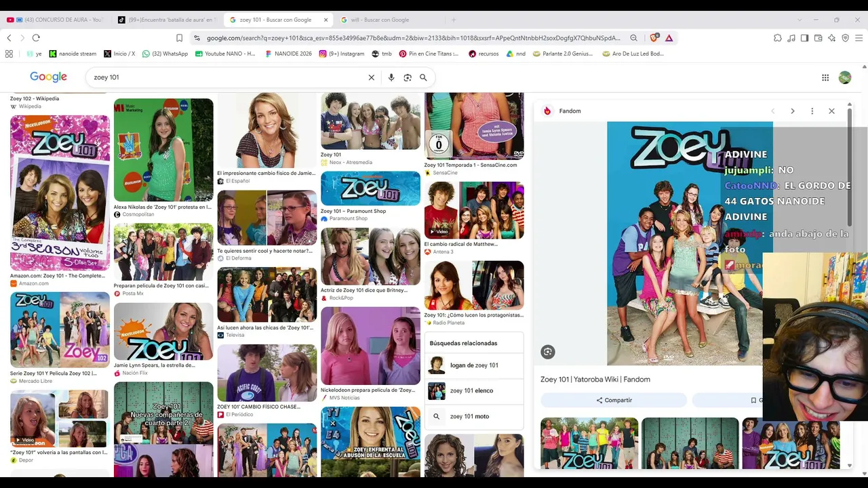Image resolution: width=868 pixels, height=488 pixels.
Task: Open the Amazon 3rd Season DVD image result
Action: click(60, 192)
